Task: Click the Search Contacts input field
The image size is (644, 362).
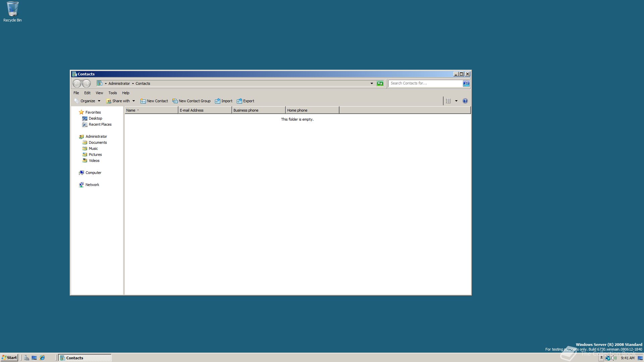Action: click(425, 83)
